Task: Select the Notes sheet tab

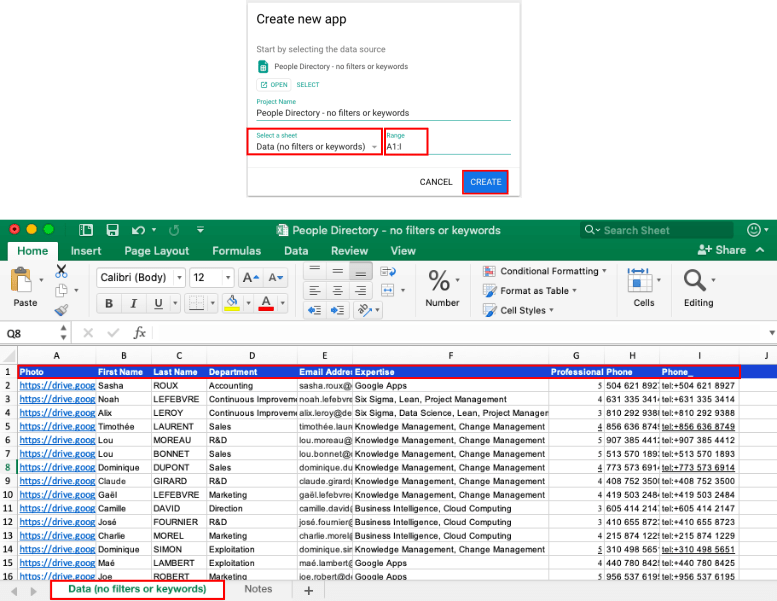Action: pos(258,589)
